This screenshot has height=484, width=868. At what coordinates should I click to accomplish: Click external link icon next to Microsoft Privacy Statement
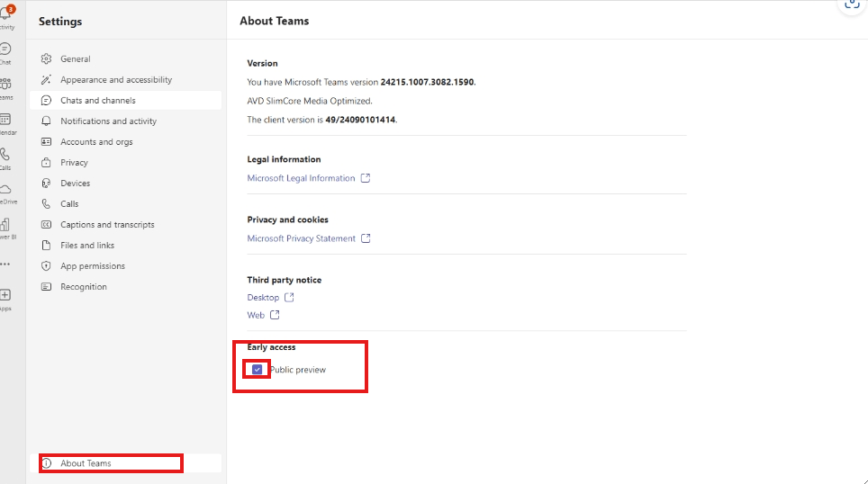(366, 238)
